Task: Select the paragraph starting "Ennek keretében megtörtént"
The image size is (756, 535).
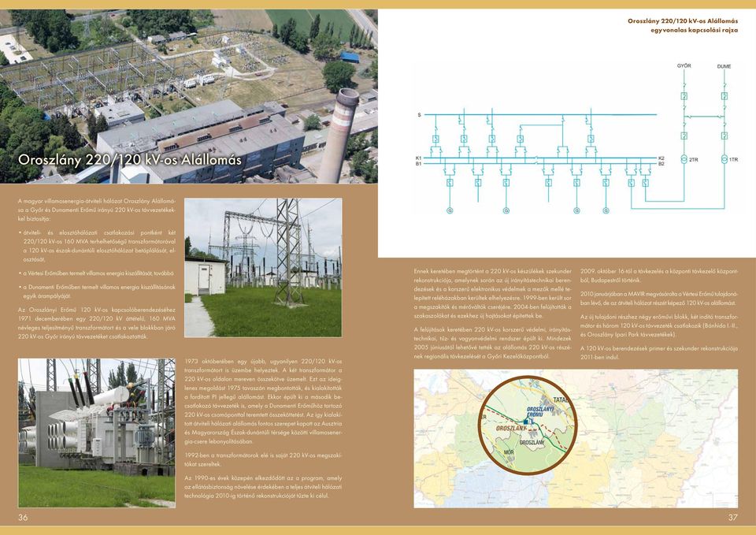Action: pos(493,293)
